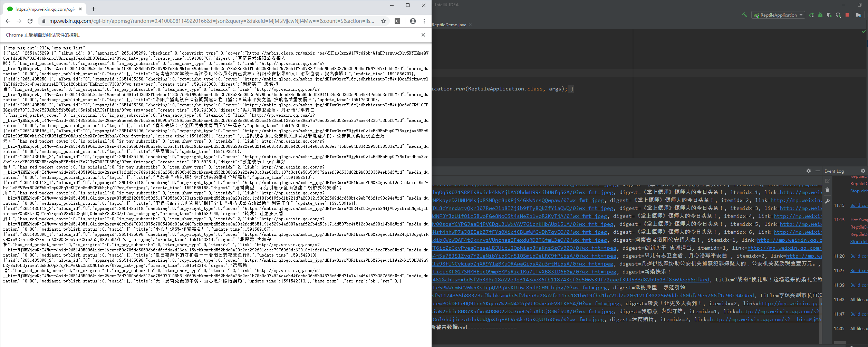Mark all Event Log notifications as read
Image resolution: width=868 pixels, height=347 pixels.
(x=827, y=181)
